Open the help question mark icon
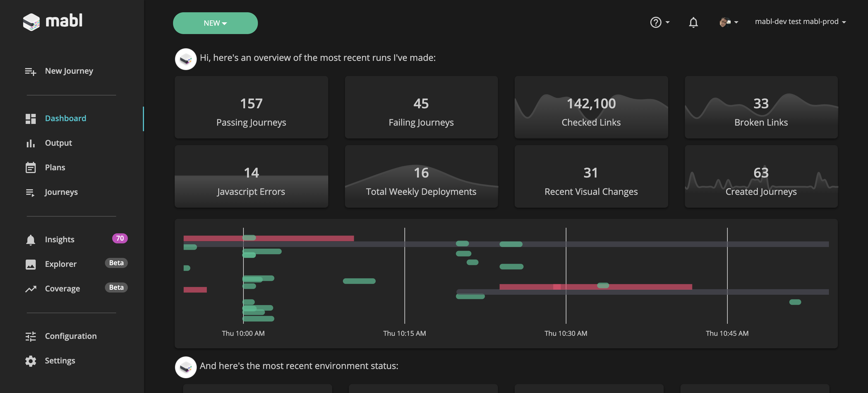 [x=655, y=22]
